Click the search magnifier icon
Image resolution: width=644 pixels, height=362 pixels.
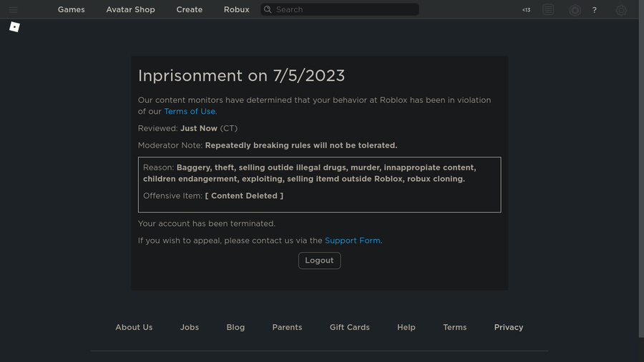click(x=268, y=10)
